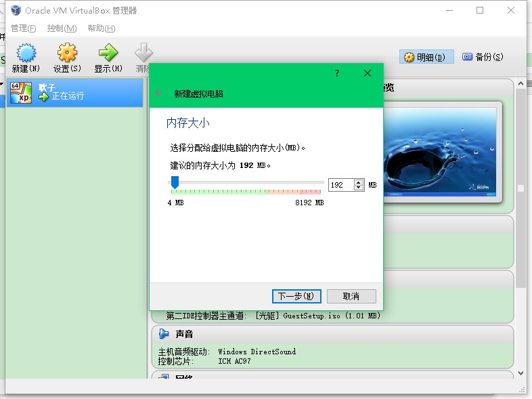Click the ICH AC97 controller chip text

234,361
